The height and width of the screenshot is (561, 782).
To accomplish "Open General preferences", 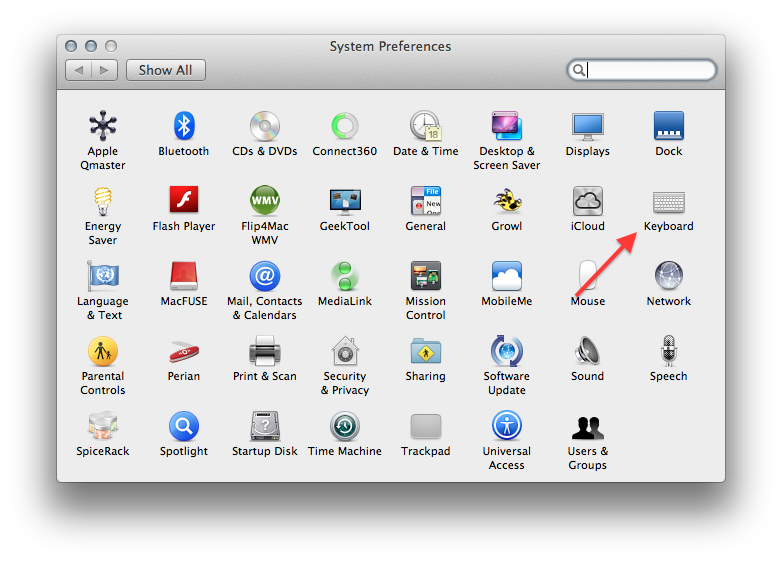I will click(425, 200).
